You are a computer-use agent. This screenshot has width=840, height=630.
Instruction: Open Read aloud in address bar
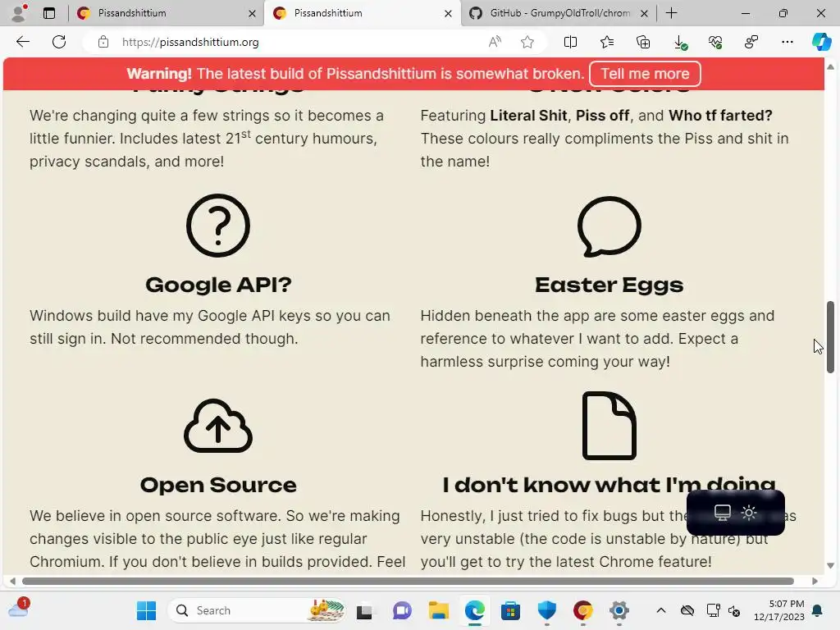495,42
